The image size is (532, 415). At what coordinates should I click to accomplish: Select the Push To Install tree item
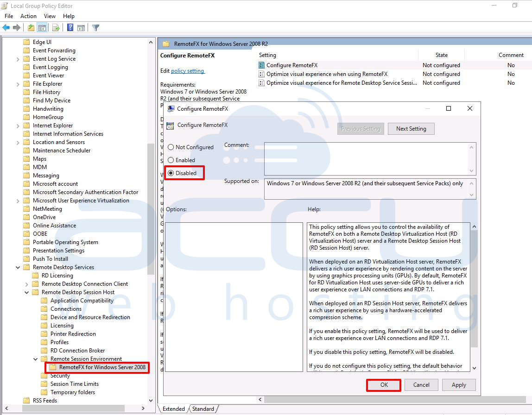[x=50, y=259]
